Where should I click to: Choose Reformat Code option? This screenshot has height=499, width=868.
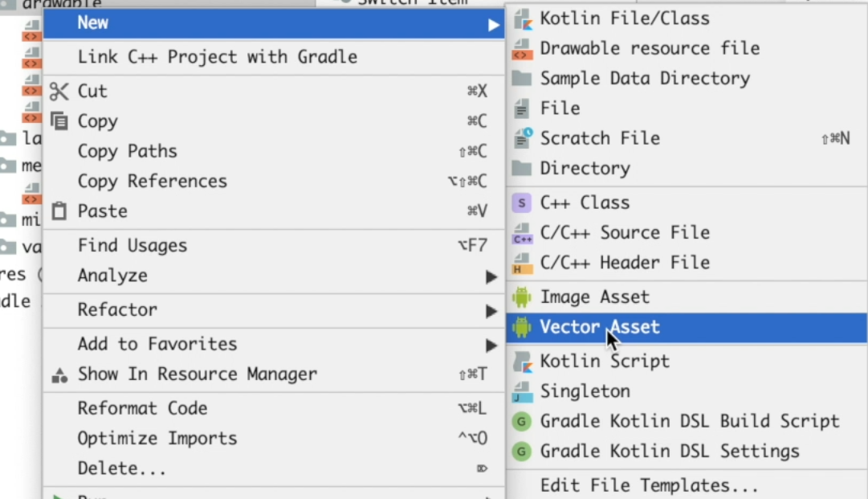(x=142, y=408)
